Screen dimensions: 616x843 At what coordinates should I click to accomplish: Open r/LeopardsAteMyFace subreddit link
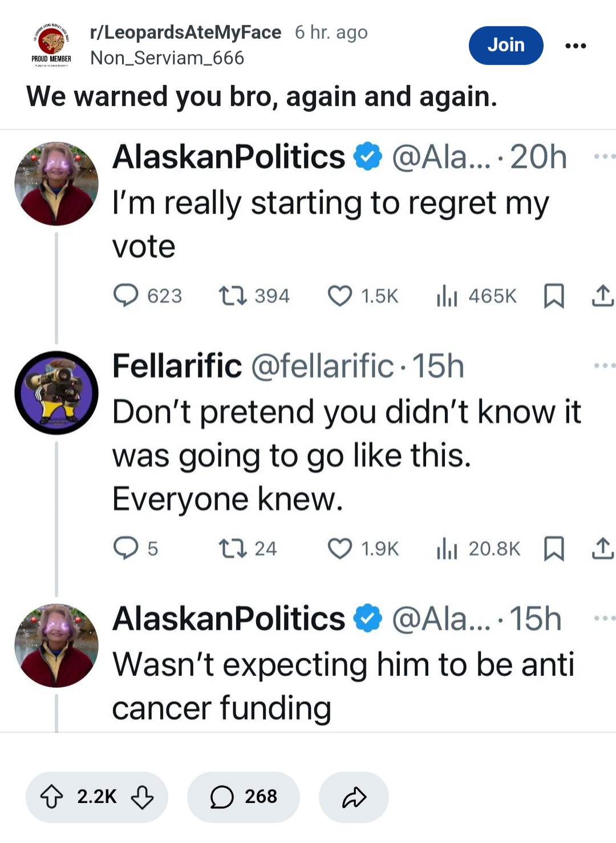[185, 32]
